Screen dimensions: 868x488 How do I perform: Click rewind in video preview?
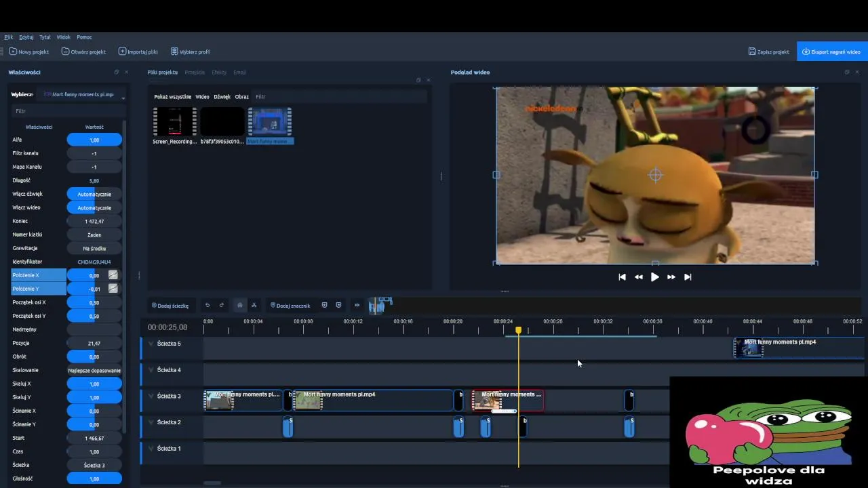(x=638, y=277)
